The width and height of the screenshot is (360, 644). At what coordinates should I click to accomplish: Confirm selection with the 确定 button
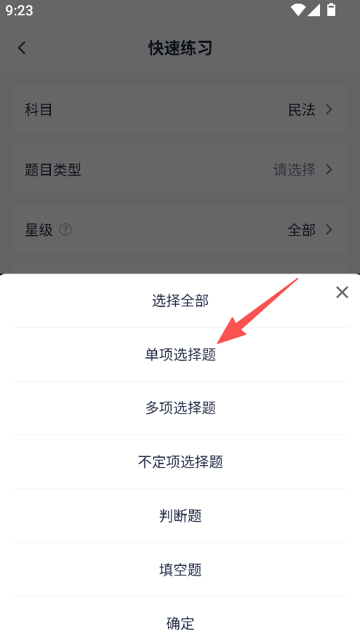pos(180,623)
